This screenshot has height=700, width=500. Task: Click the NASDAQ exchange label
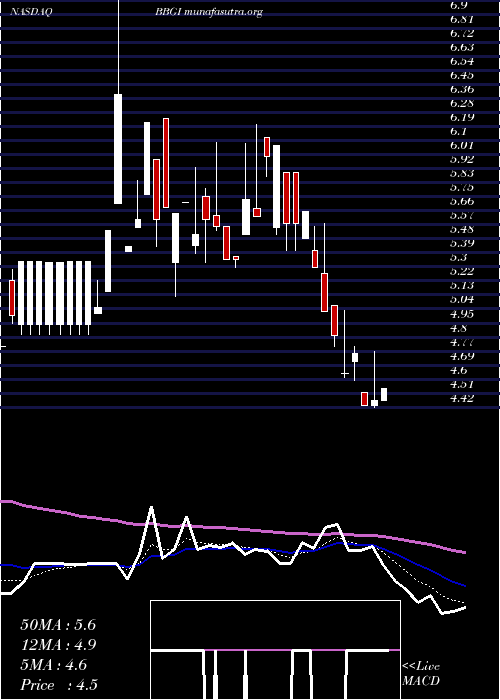pos(31,12)
